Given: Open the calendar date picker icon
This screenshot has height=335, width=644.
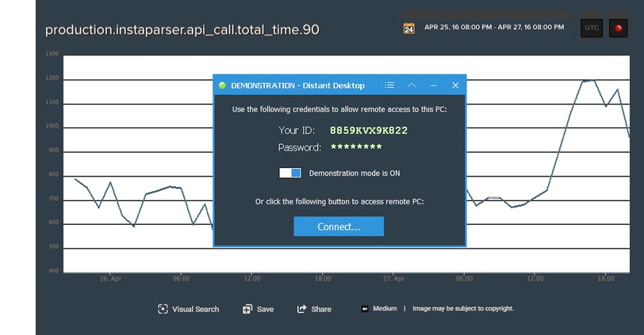Looking at the screenshot, I should [x=408, y=29].
